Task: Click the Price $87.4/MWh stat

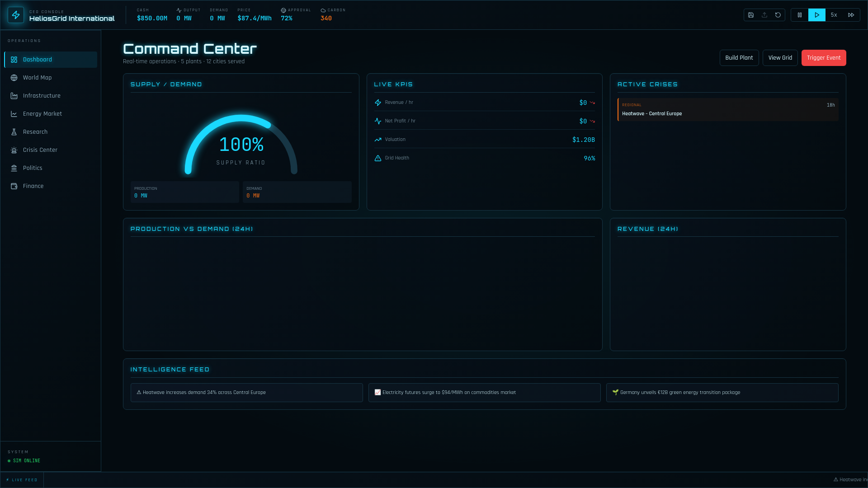Action: 255,14
